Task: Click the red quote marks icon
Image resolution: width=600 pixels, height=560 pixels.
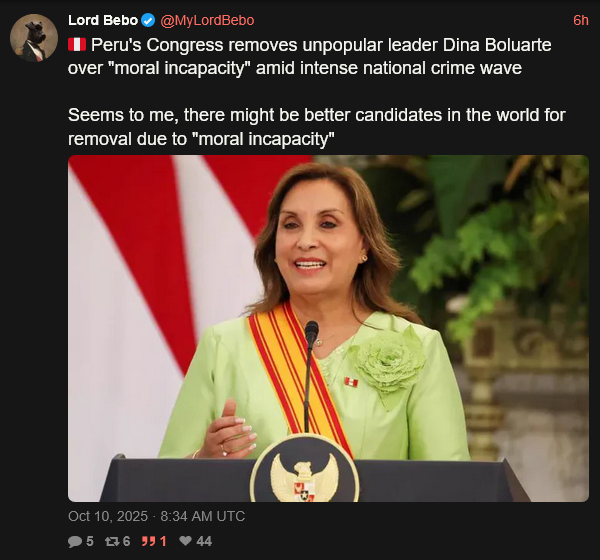Action: pyautogui.click(x=150, y=541)
